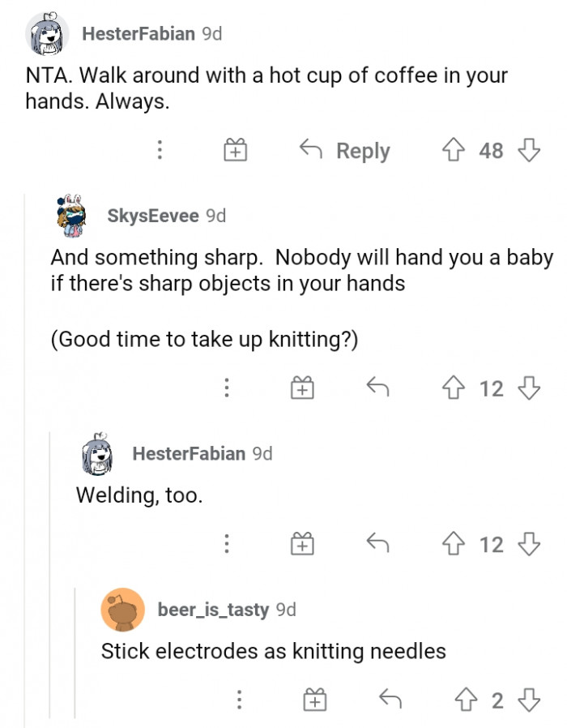Viewport: 567px width, 728px height.
Task: Click the reply arrow under beer_is_tasty's comment
Action: point(390,699)
